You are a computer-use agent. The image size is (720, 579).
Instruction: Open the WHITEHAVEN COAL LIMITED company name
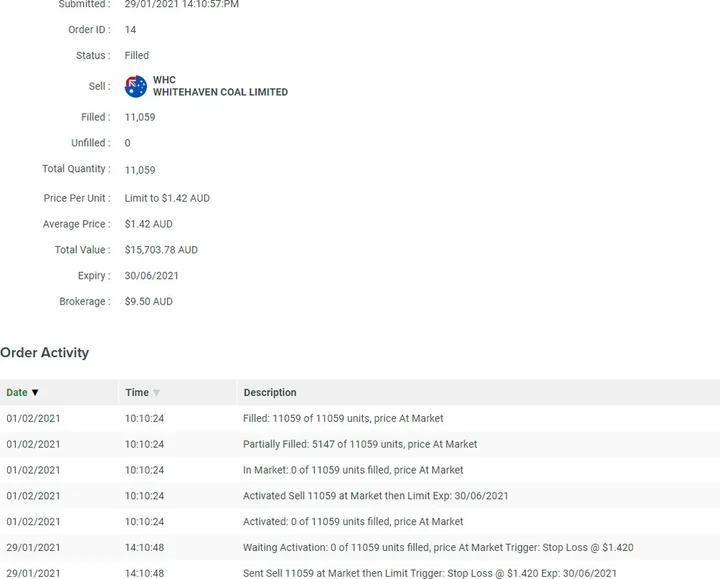pos(220,92)
